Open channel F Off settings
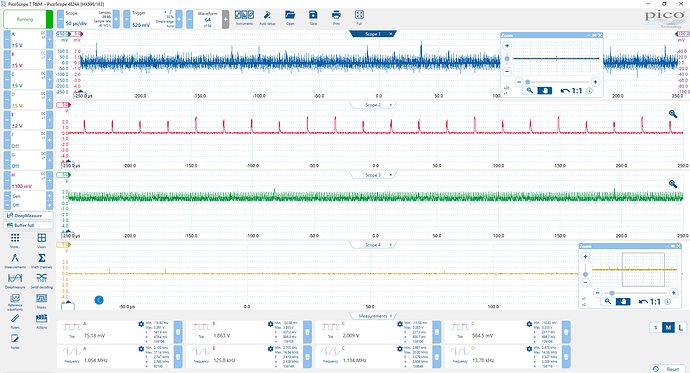This screenshot has width=690, height=373. click(28, 140)
